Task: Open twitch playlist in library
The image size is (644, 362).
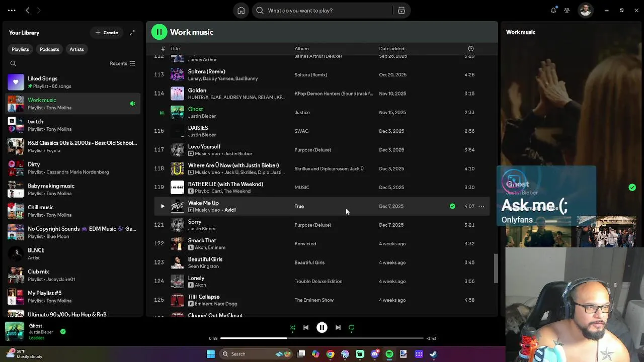Action: click(x=73, y=125)
